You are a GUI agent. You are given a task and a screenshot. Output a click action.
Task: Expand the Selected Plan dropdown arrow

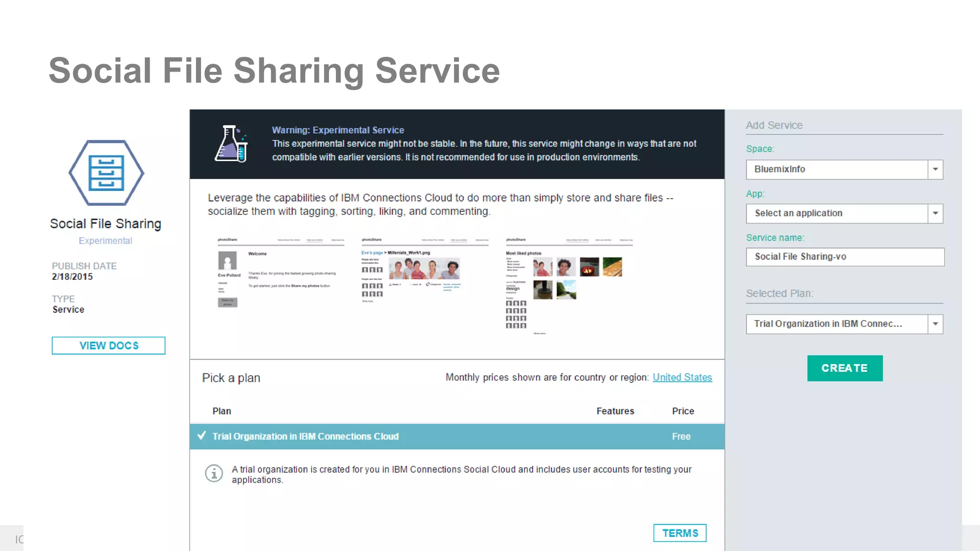pos(935,324)
